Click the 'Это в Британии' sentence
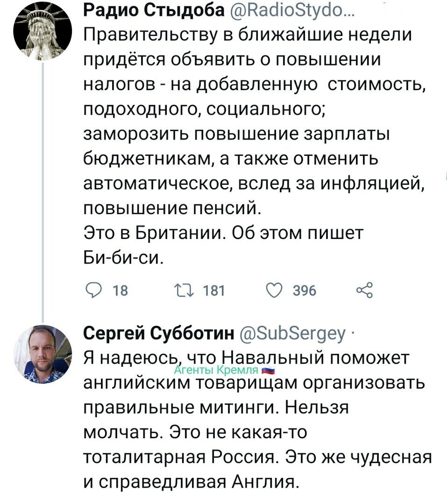The height and width of the screenshot is (504, 447). point(154,233)
